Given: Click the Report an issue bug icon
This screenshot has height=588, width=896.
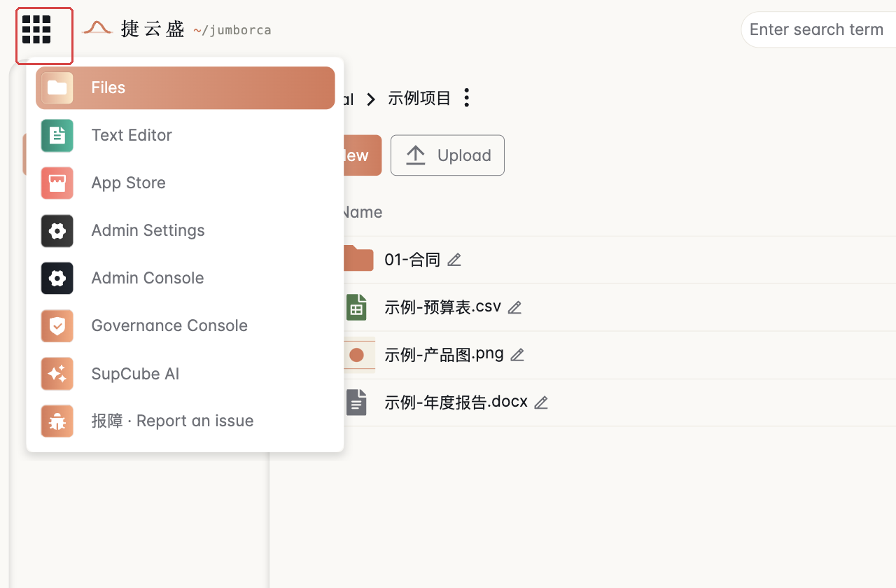Looking at the screenshot, I should click(x=57, y=421).
